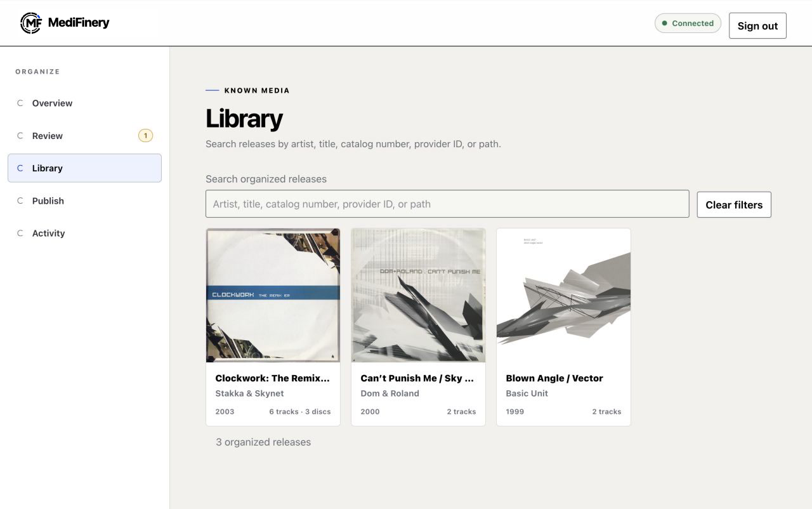812x509 pixels.
Task: Select the Can't Punish Me / Sky title
Action: click(x=418, y=378)
